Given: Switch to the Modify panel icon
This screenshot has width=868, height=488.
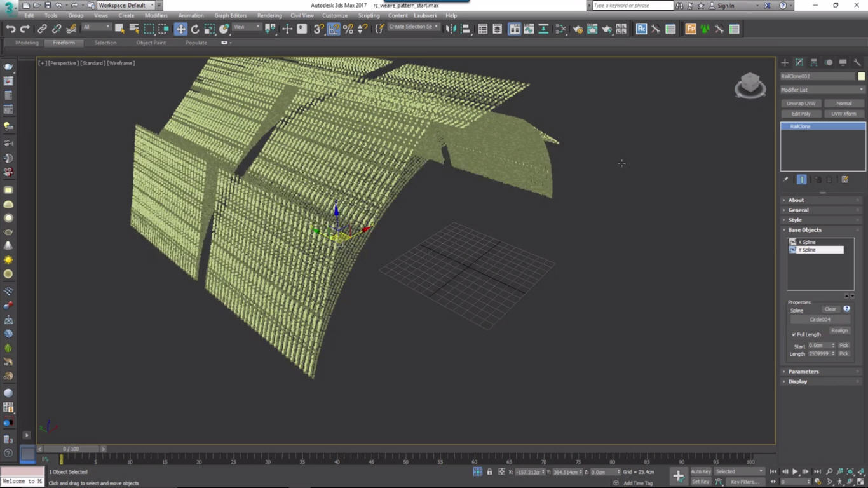Looking at the screenshot, I should click(x=800, y=62).
